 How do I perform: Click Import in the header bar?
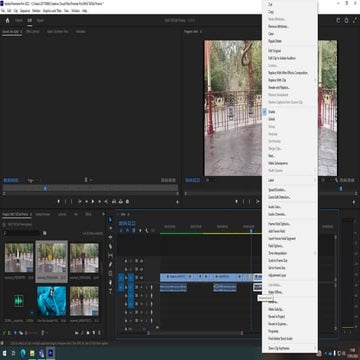[19, 20]
